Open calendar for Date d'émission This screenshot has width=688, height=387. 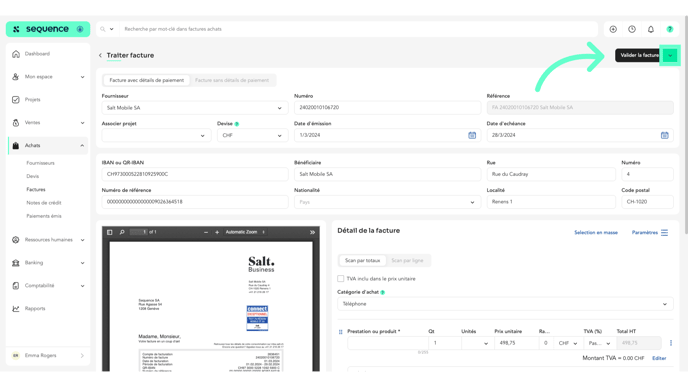pos(472,135)
